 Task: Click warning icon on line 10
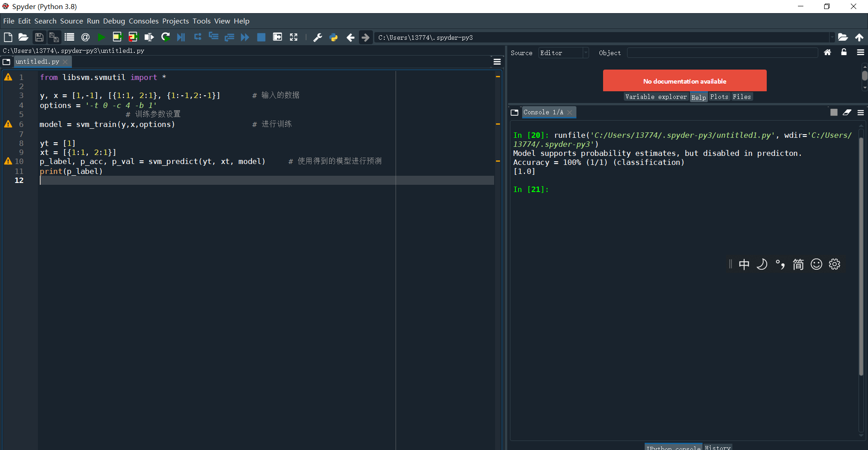tap(8, 161)
